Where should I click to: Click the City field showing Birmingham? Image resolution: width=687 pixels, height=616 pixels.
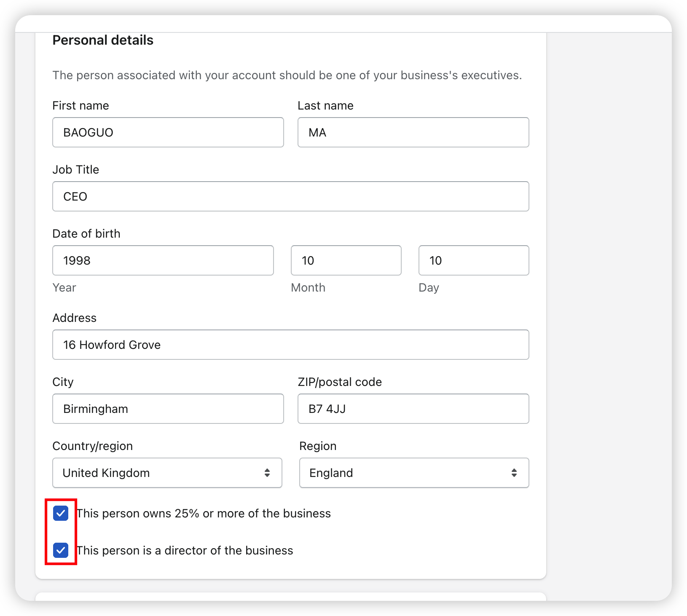click(x=168, y=409)
